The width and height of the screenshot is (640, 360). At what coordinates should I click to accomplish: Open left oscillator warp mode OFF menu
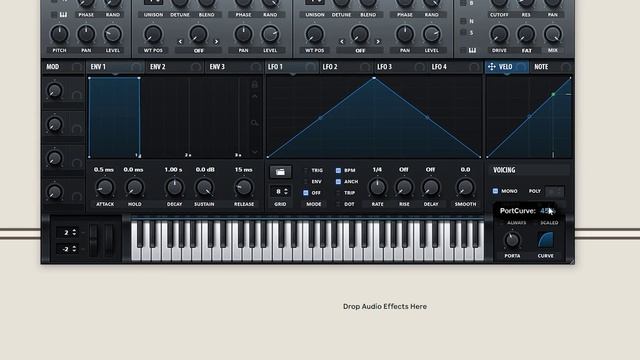pyautogui.click(x=198, y=51)
